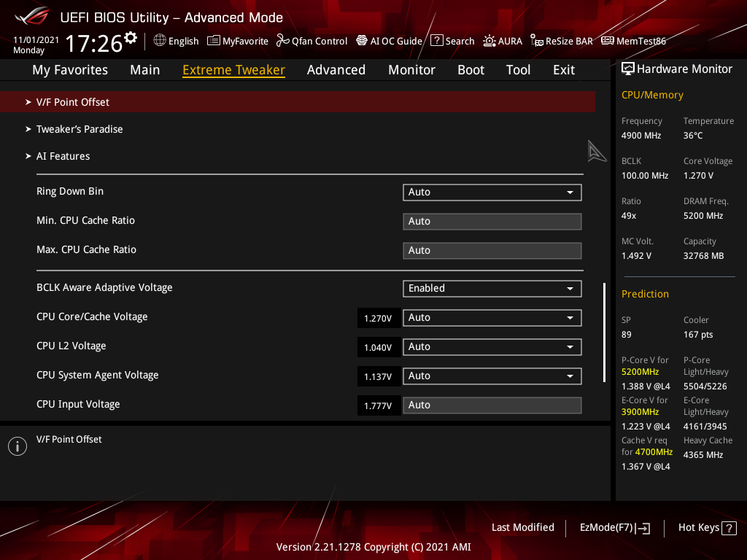The height and width of the screenshot is (560, 747).
Task: Click the Max. CPU Cache Ratio field
Action: click(x=492, y=251)
